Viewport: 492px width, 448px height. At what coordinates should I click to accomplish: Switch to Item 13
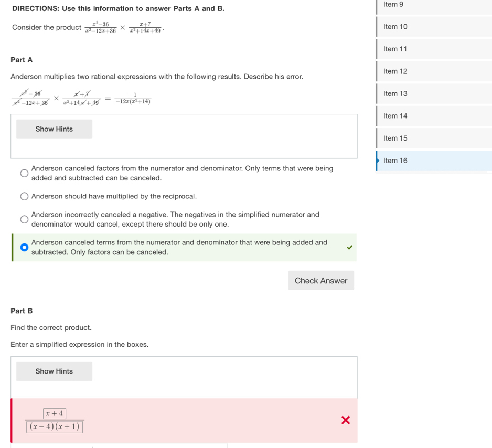(395, 93)
